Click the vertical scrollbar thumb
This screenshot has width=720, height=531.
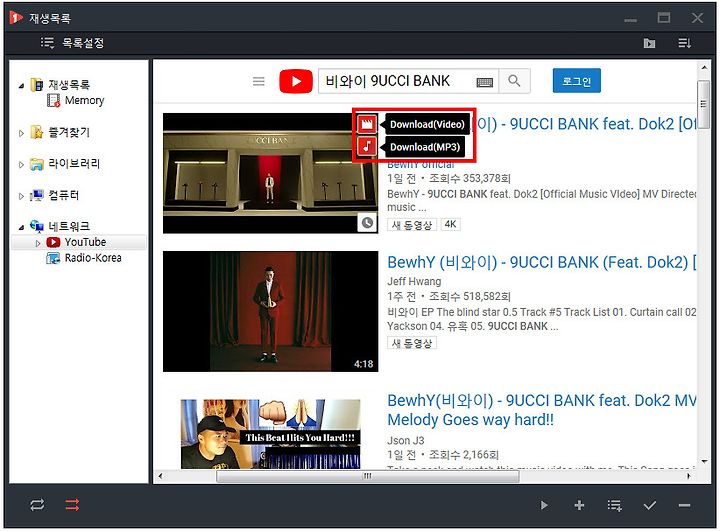click(x=703, y=104)
